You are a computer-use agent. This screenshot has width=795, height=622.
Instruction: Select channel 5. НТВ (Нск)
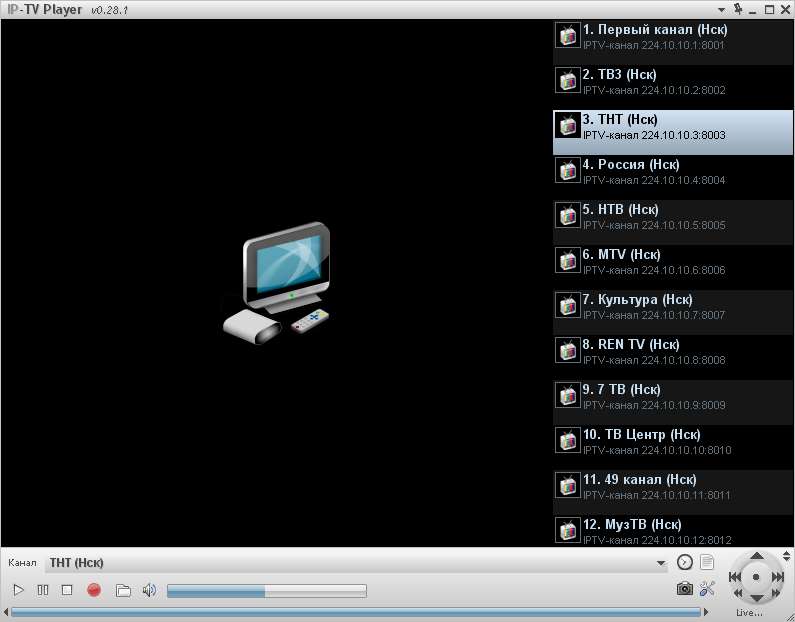[672, 222]
